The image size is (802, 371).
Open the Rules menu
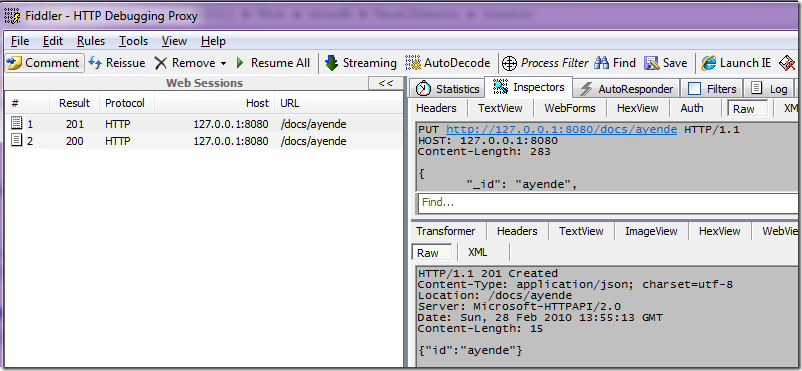tap(91, 41)
